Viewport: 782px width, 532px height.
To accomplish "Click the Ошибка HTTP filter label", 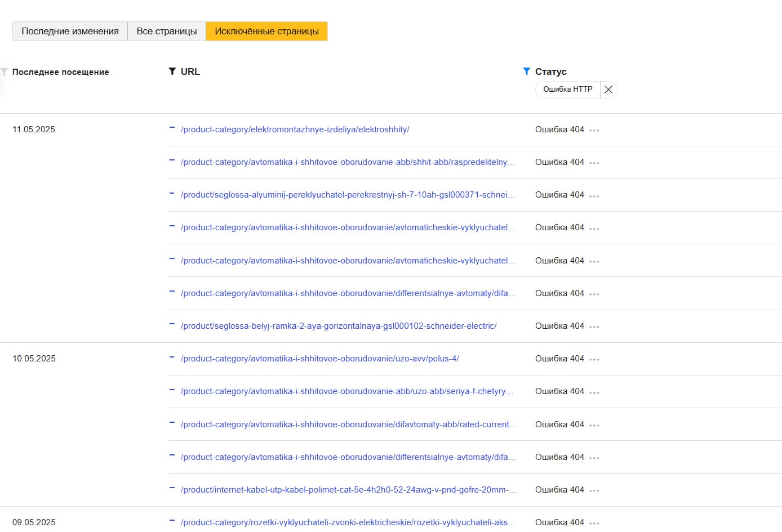I will coord(567,90).
